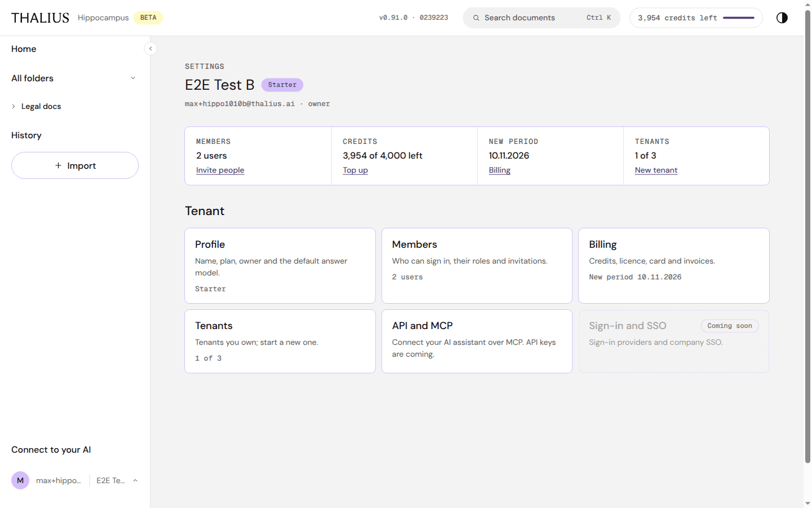Open the API and MCP card
Screen dimensions: 812x508
(477, 341)
